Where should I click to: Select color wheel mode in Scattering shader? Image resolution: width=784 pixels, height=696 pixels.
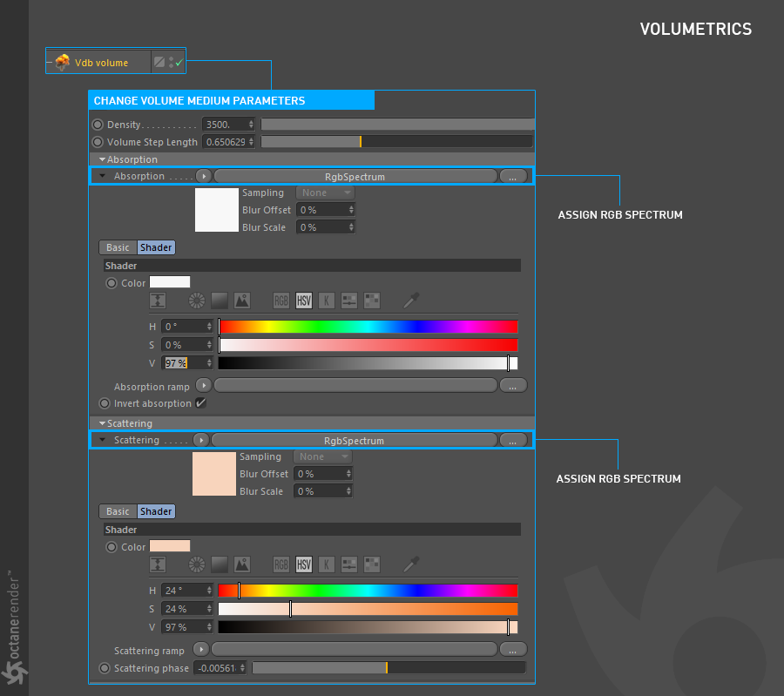pos(197,564)
